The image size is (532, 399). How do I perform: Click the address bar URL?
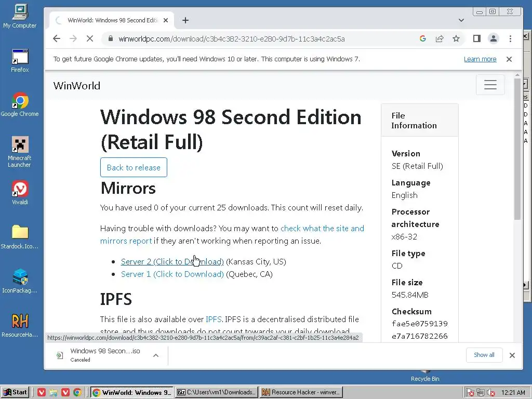click(x=231, y=38)
